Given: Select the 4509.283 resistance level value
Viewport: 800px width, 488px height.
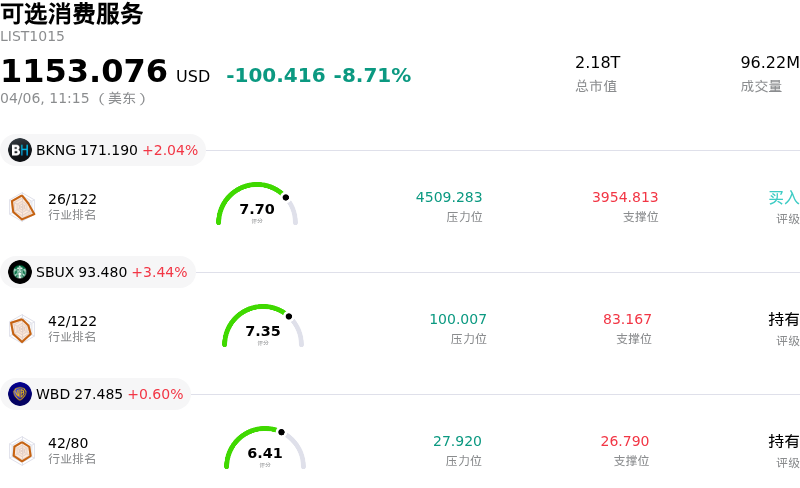Looking at the screenshot, I should [449, 197].
